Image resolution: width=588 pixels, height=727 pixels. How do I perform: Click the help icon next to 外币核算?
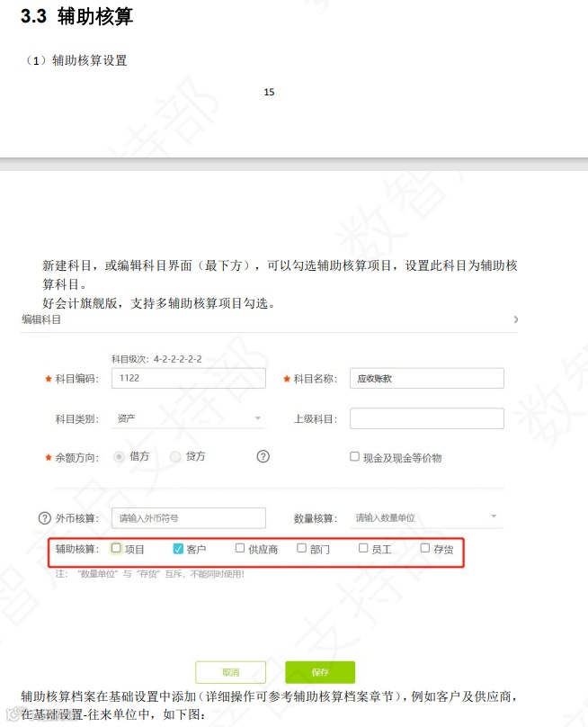pos(44,518)
